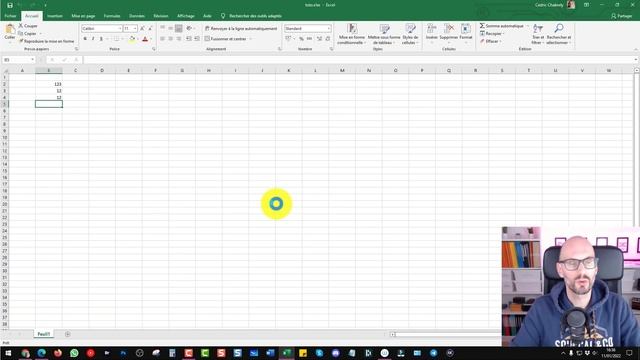
Task: Increase the font size
Action: pyautogui.click(x=142, y=29)
